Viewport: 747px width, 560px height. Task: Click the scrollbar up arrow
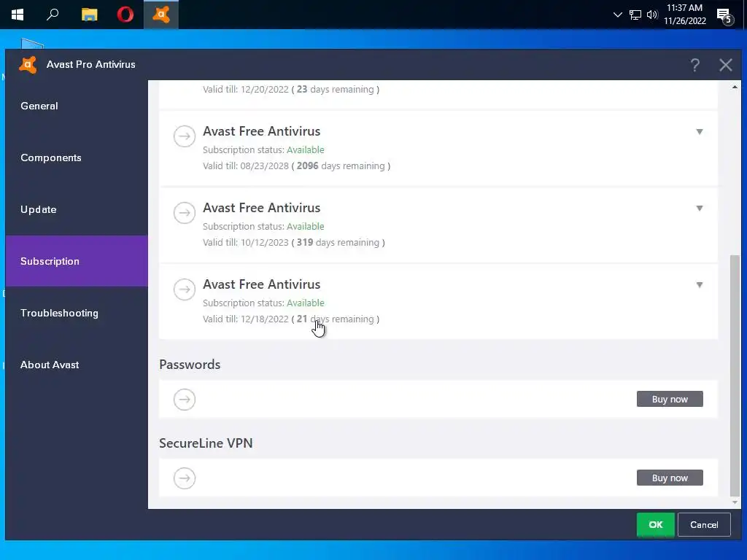click(735, 87)
